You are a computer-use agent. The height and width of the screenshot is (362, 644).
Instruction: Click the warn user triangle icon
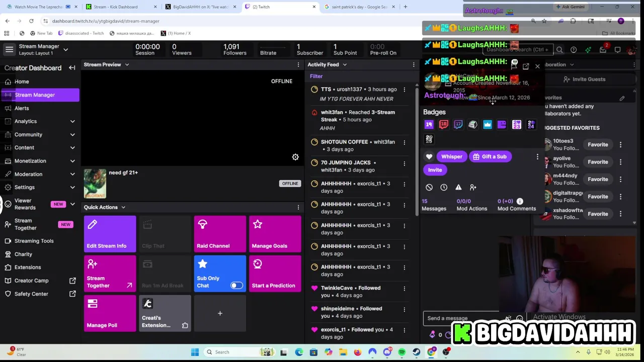[458, 187]
